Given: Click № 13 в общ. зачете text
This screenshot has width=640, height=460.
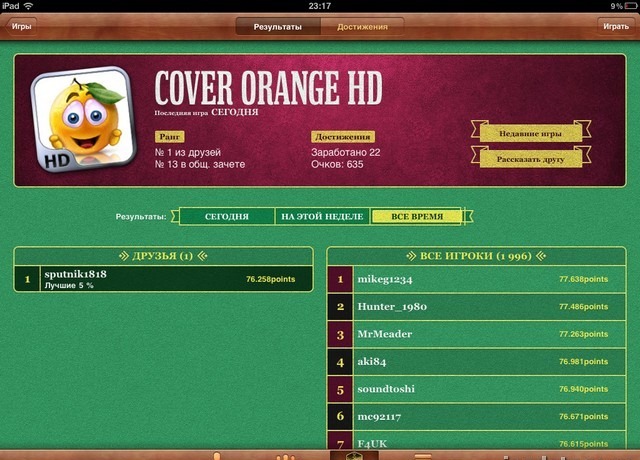Looking at the screenshot, I should [200, 164].
